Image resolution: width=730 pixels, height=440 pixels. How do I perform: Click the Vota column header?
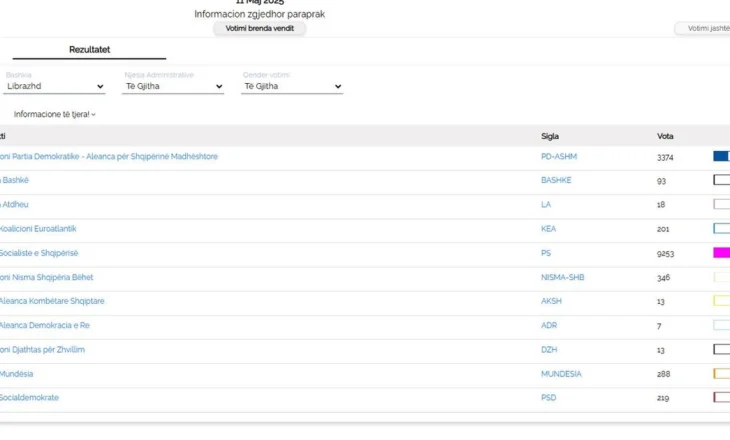pos(665,136)
